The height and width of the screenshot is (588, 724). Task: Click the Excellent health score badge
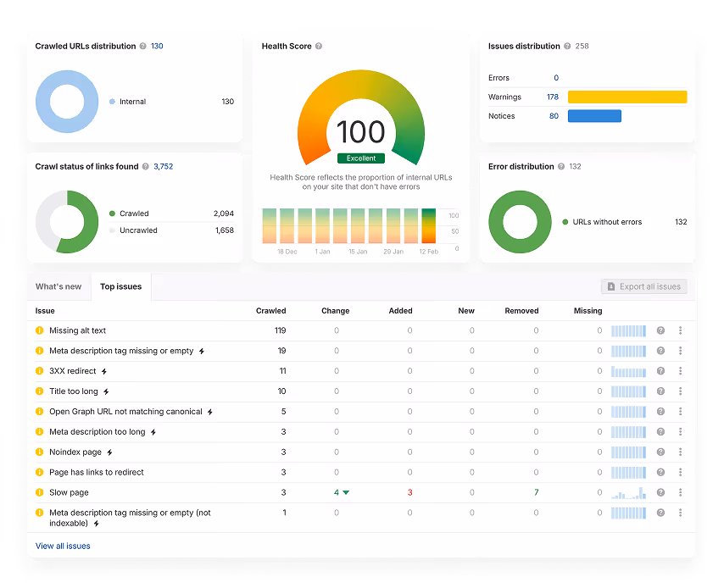click(x=361, y=158)
